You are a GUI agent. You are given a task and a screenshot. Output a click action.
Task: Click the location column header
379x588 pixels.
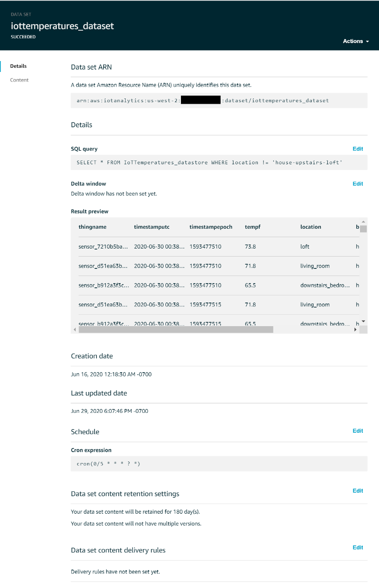coord(311,227)
